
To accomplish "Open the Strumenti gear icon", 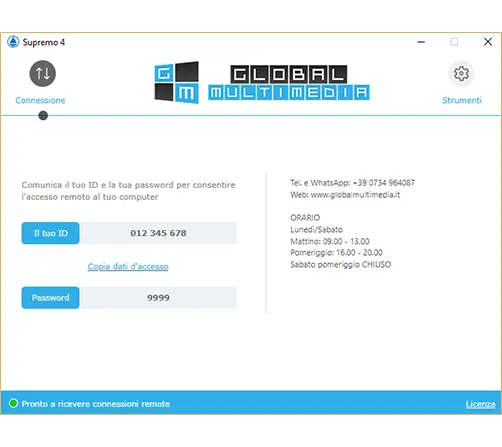I will [x=461, y=73].
